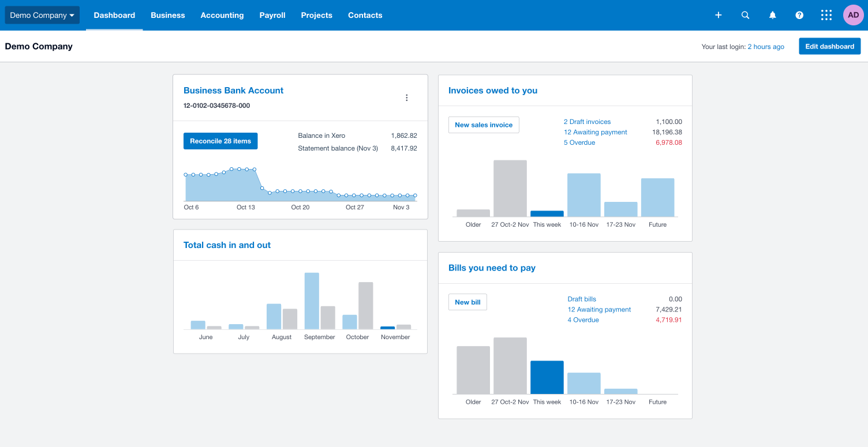Image resolution: width=868 pixels, height=447 pixels.
Task: Open help using the question mark icon
Action: pyautogui.click(x=799, y=15)
